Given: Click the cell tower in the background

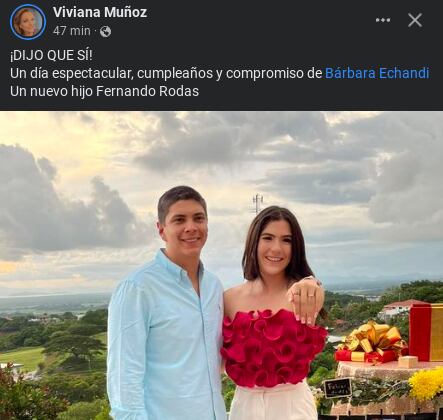Looking at the screenshot, I should coord(257,204).
